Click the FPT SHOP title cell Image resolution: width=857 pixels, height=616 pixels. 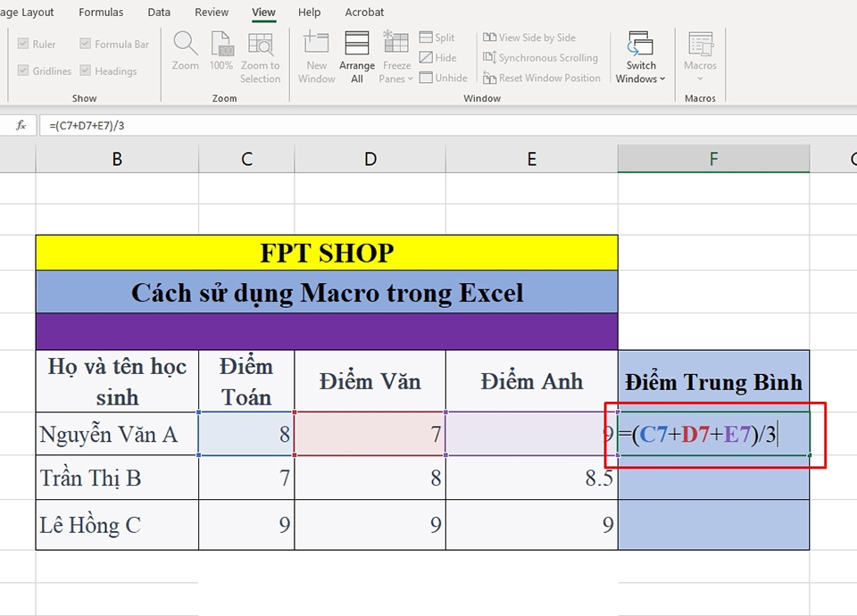click(x=327, y=253)
